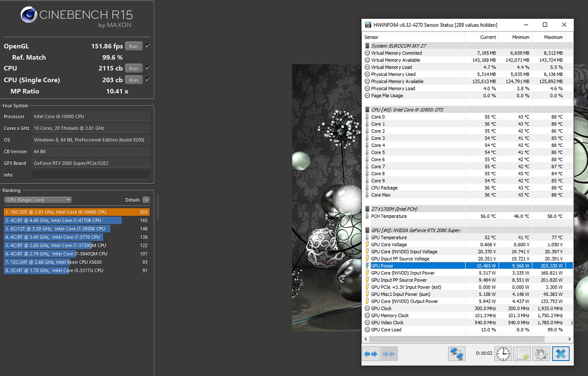Click the expand sensor columns arrows icon
This screenshot has width=588, height=376.
(x=371, y=354)
